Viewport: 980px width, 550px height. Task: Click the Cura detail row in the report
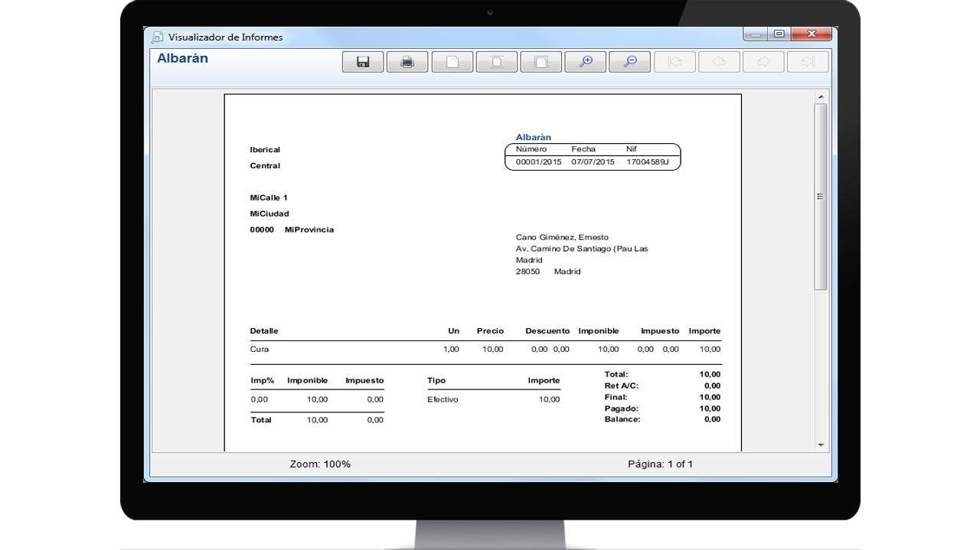pyautogui.click(x=260, y=350)
